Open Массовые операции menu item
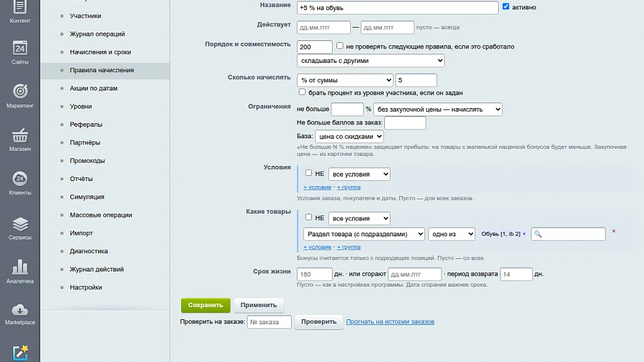 click(101, 215)
